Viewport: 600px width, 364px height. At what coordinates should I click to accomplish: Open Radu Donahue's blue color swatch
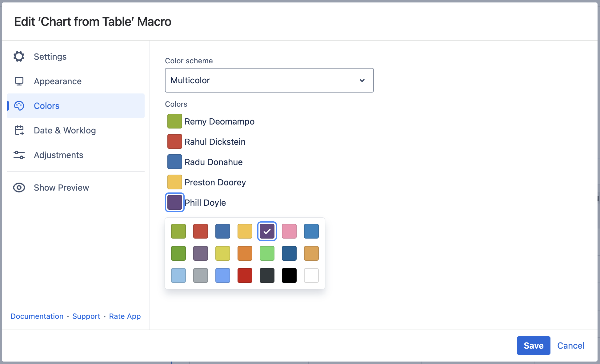tap(174, 162)
